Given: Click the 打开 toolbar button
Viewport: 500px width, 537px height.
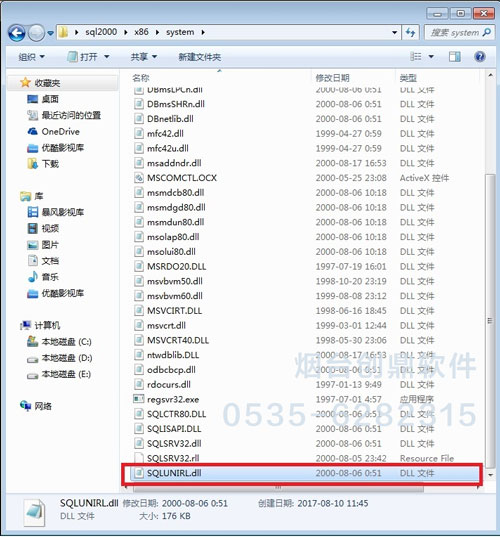Looking at the screenshot, I should coord(83,57).
